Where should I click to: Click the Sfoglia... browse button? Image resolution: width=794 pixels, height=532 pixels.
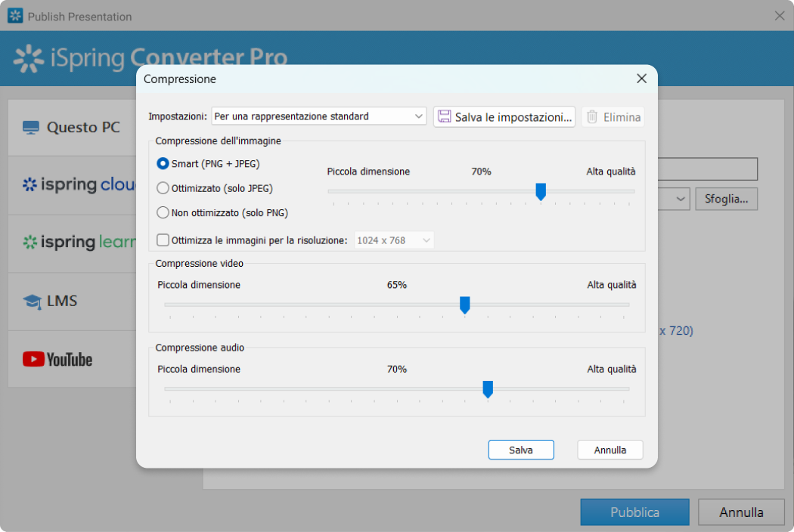[x=726, y=199]
